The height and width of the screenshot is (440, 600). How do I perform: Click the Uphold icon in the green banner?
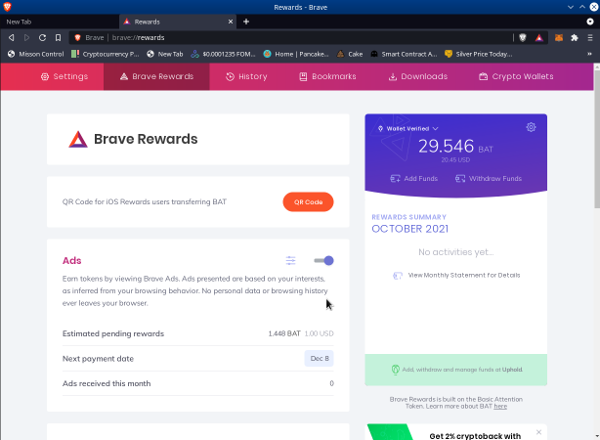pyautogui.click(x=396, y=370)
